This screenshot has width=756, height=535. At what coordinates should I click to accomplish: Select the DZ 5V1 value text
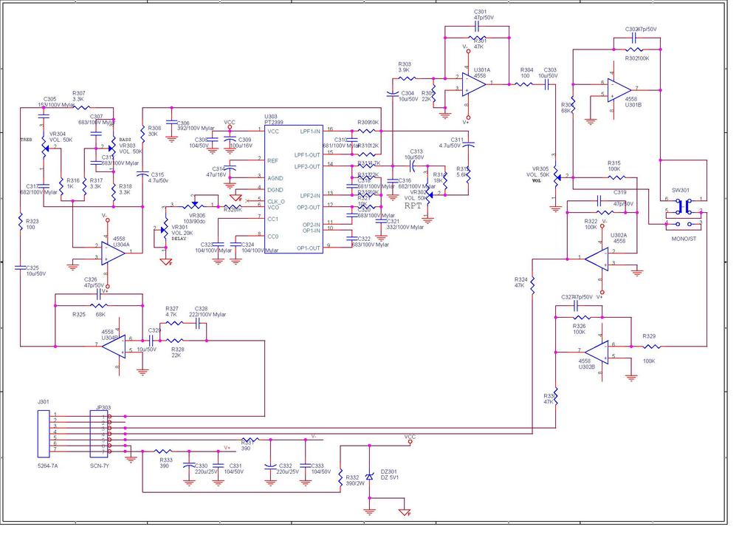(390, 477)
